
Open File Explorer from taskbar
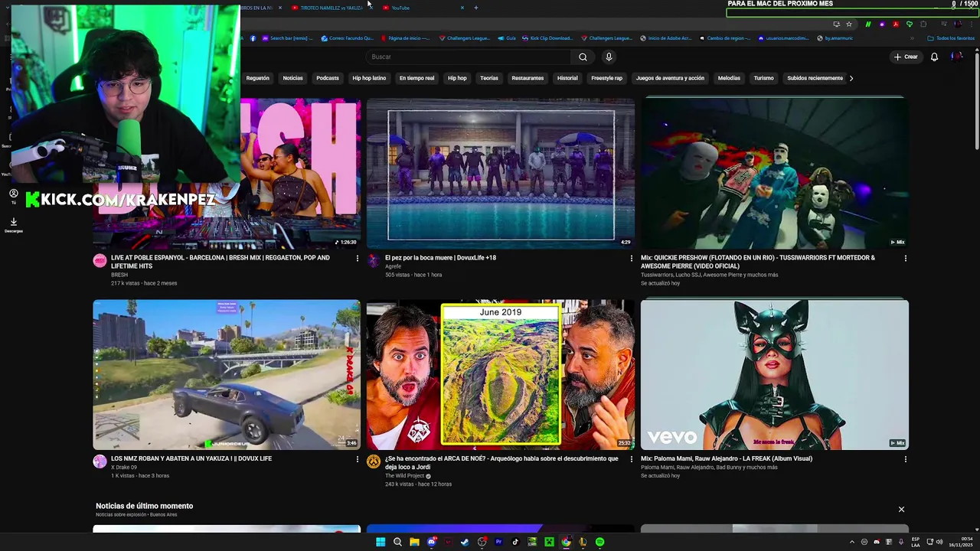pos(414,542)
